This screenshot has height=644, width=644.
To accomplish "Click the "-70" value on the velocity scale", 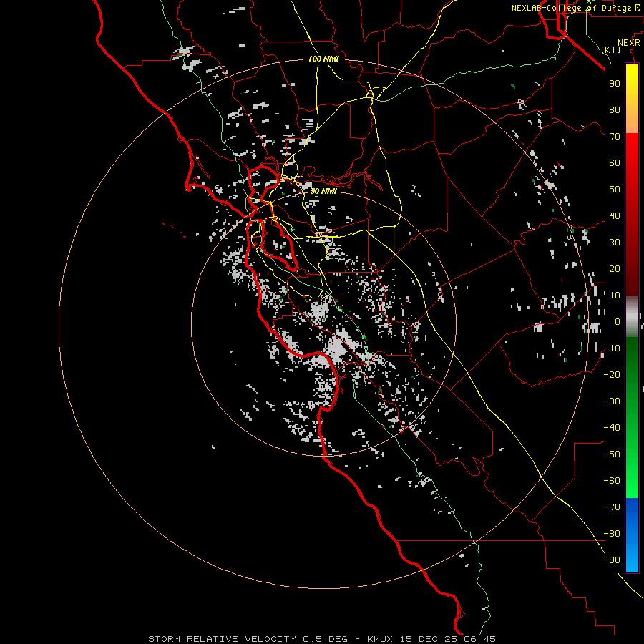I will tap(612, 507).
